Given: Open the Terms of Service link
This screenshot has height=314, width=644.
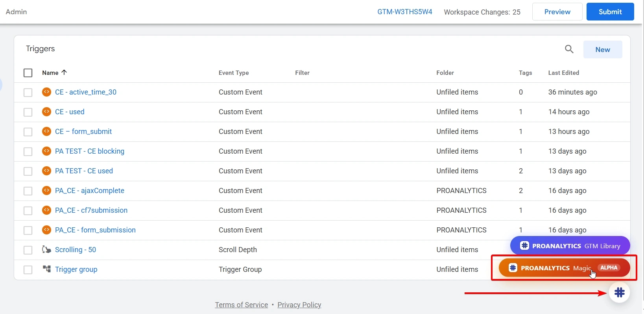Looking at the screenshot, I should [x=242, y=305].
